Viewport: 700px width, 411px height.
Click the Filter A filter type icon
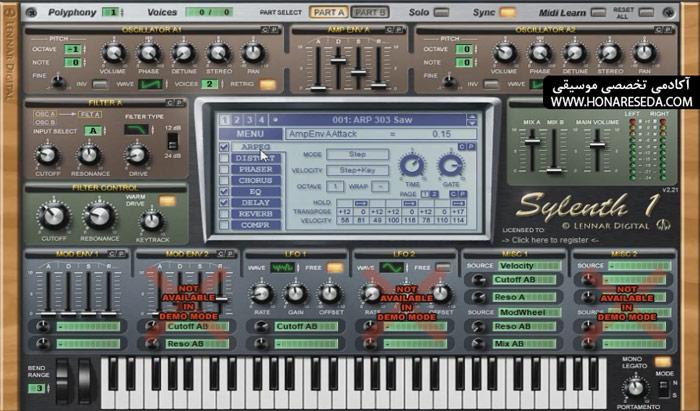point(136,129)
